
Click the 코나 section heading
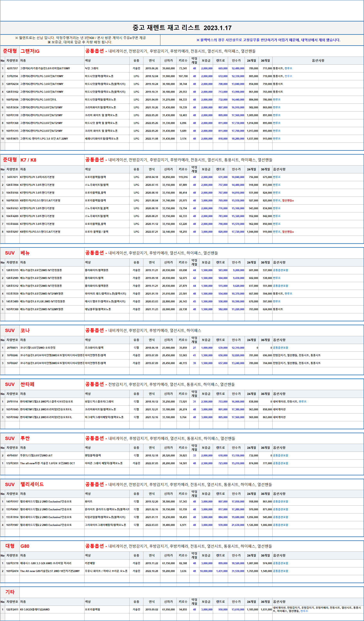tap(25, 331)
